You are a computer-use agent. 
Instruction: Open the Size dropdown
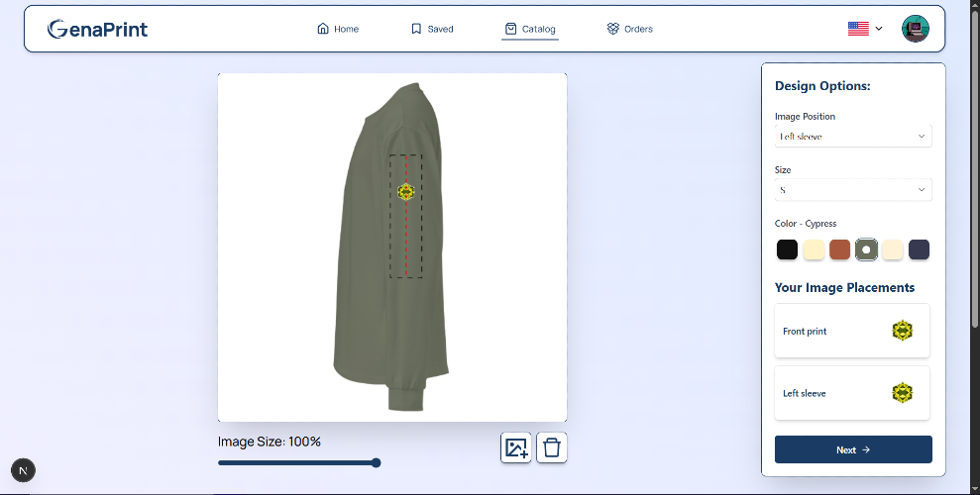click(853, 190)
